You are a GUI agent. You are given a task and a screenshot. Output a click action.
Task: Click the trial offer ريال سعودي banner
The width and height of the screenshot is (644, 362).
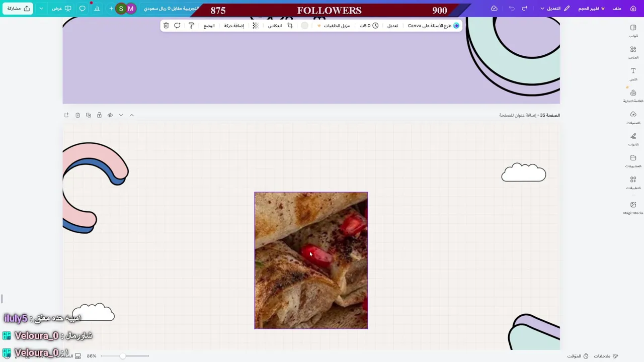[x=171, y=9]
